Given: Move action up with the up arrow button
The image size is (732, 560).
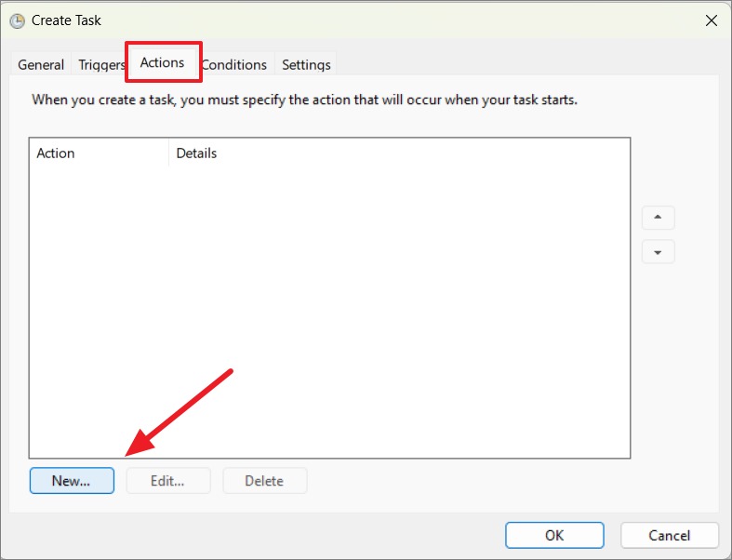Looking at the screenshot, I should [x=659, y=218].
